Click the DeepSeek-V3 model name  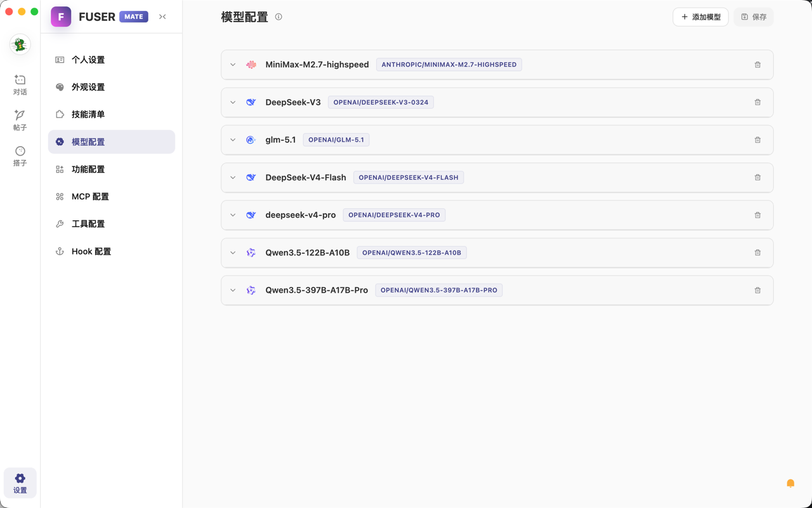coord(293,102)
